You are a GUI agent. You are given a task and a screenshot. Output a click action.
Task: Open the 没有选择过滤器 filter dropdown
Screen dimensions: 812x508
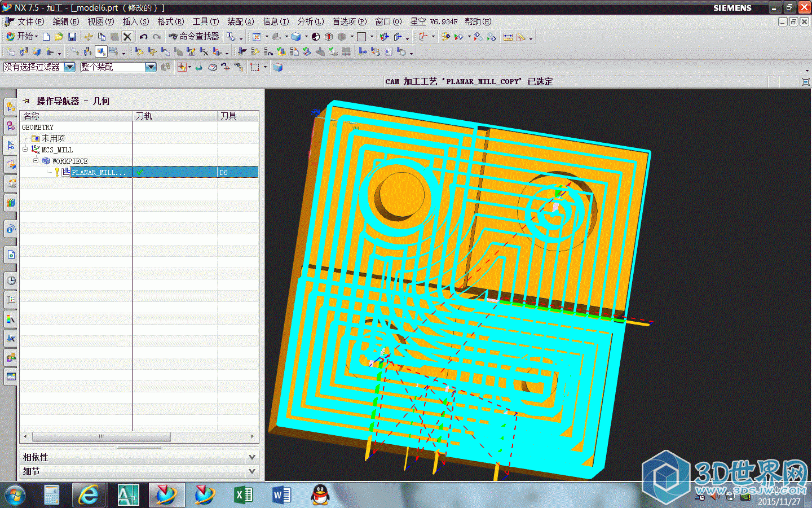point(69,67)
